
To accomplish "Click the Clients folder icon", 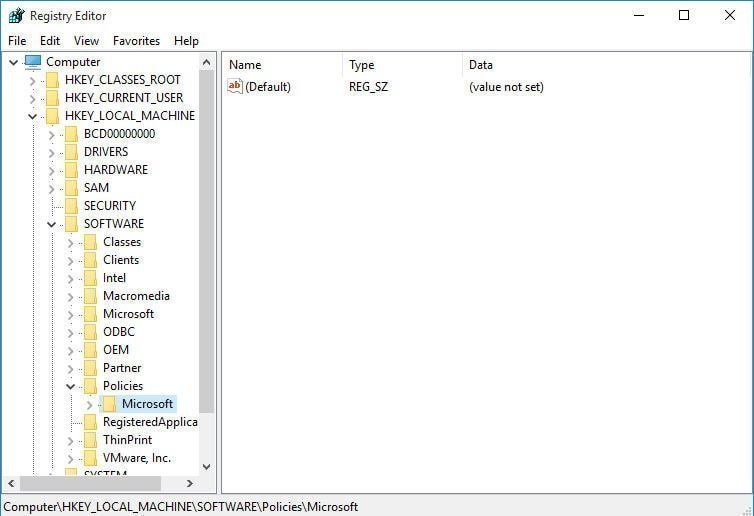I will (90, 260).
